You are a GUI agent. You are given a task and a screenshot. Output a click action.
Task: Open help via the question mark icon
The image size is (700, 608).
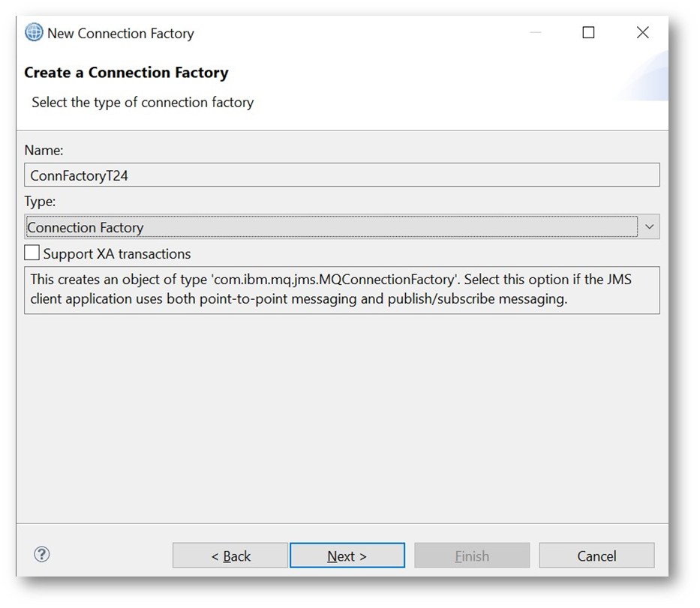[x=42, y=555]
